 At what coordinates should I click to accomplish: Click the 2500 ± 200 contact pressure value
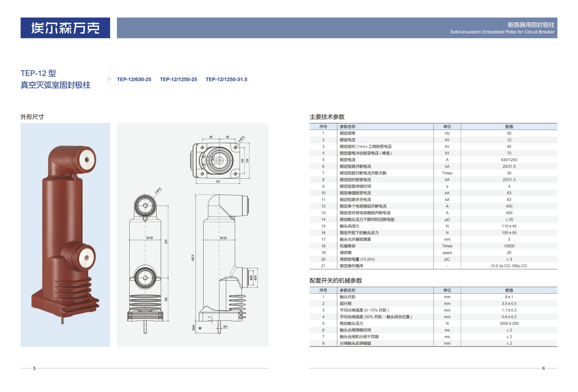(x=509, y=324)
